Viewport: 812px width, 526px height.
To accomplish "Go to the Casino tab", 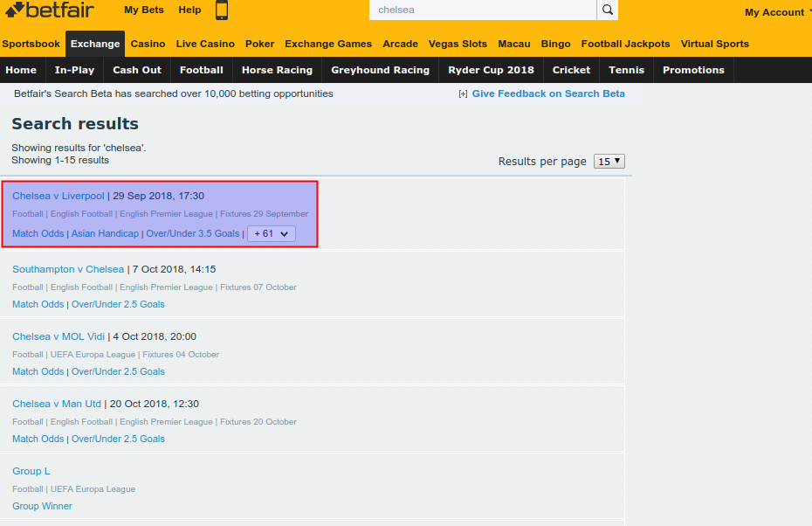I will click(x=148, y=44).
